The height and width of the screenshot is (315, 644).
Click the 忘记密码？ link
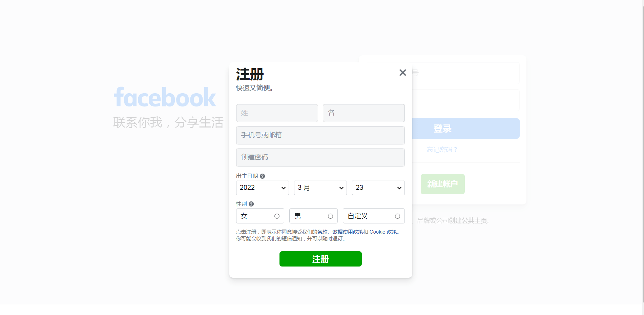click(442, 150)
